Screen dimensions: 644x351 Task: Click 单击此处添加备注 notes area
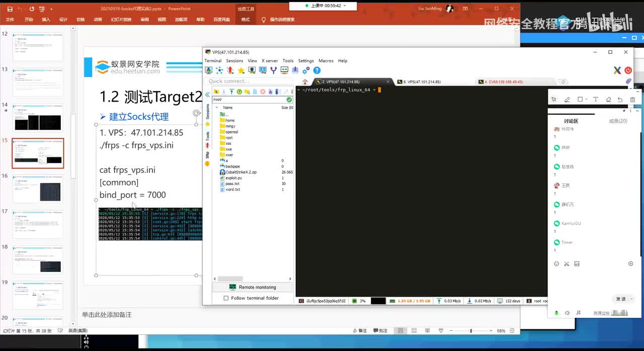pos(107,315)
